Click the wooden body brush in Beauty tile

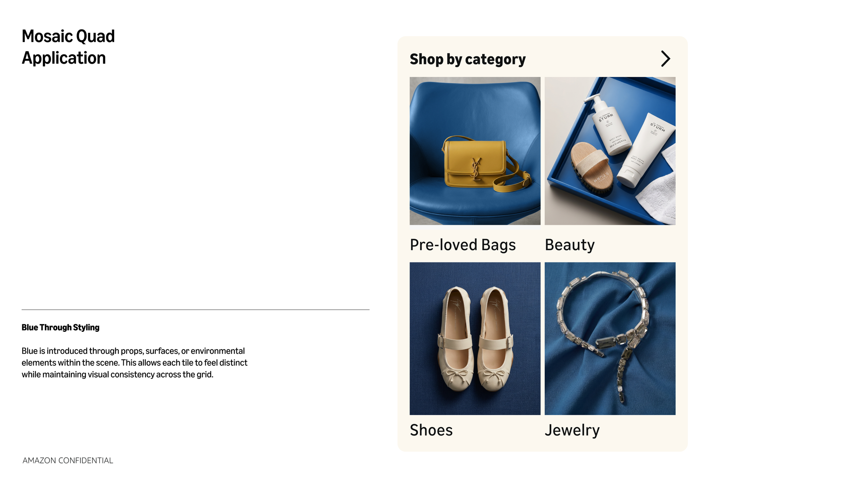(591, 168)
